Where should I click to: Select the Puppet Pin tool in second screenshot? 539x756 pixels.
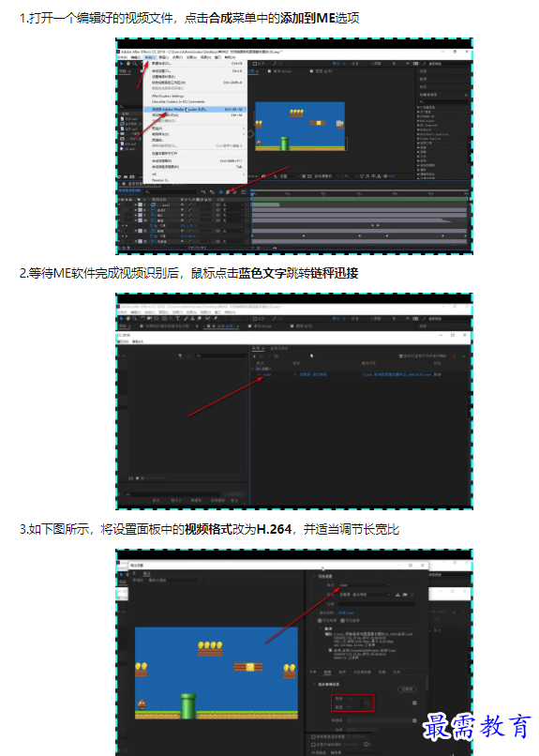pos(215,318)
